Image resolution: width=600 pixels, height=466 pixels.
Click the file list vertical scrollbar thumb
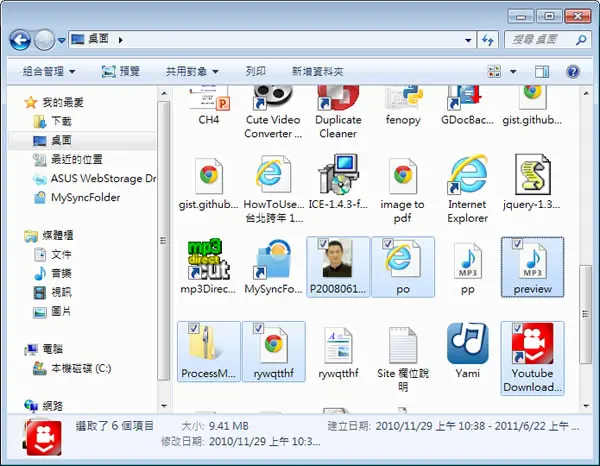click(x=585, y=314)
